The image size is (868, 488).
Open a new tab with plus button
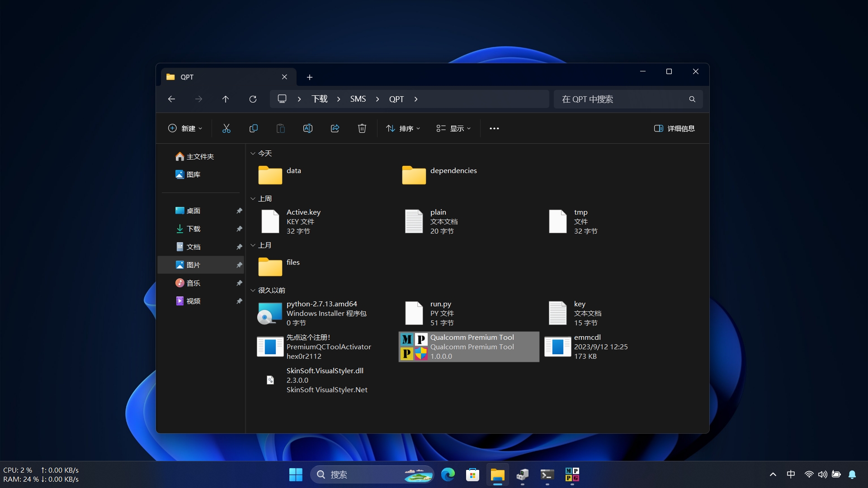coord(310,77)
